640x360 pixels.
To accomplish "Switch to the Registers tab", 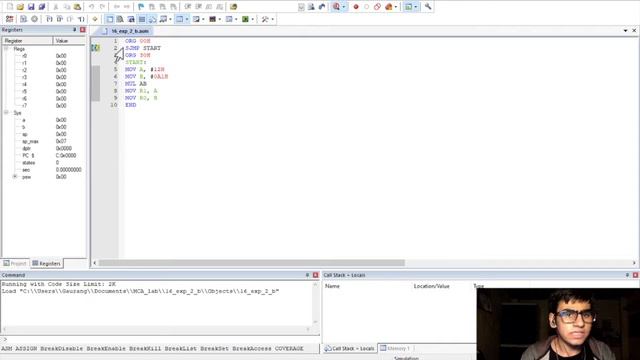I will (46, 263).
